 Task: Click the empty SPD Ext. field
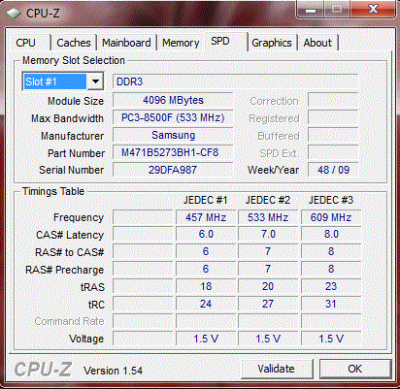coord(333,153)
